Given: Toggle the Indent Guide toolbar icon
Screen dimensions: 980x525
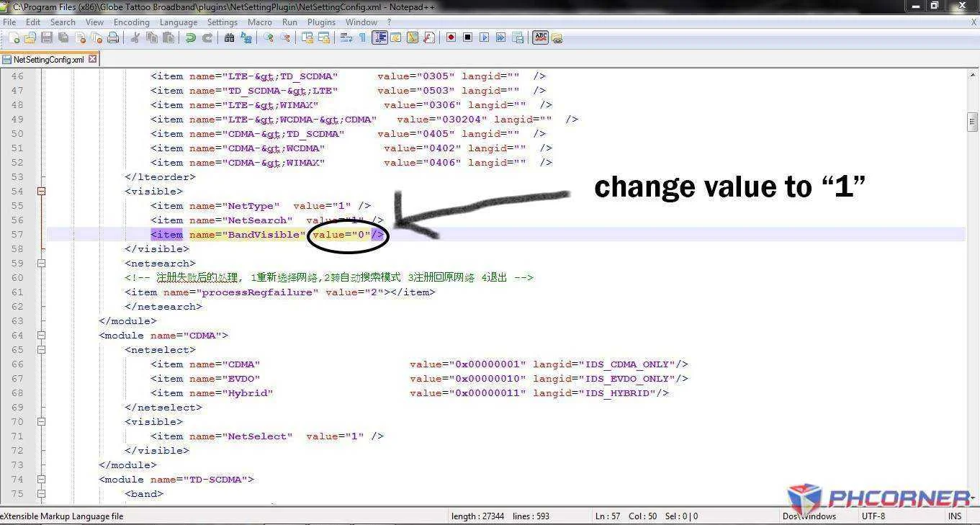Looking at the screenshot, I should 379,37.
